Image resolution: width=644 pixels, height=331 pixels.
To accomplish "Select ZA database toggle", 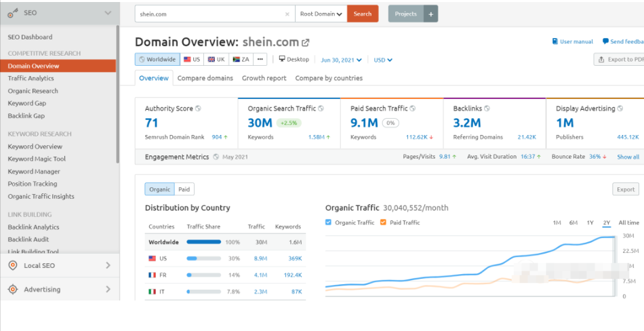I will [241, 59].
